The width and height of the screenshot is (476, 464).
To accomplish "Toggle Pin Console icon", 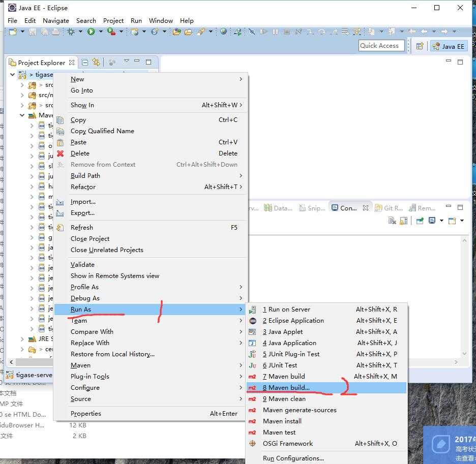I will click(420, 221).
